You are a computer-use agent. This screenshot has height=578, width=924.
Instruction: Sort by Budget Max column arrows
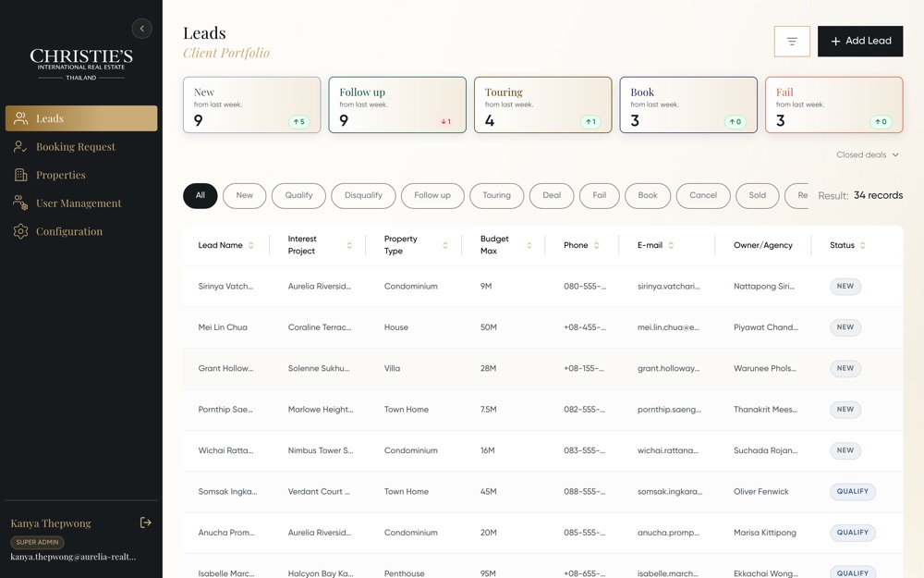coord(529,245)
